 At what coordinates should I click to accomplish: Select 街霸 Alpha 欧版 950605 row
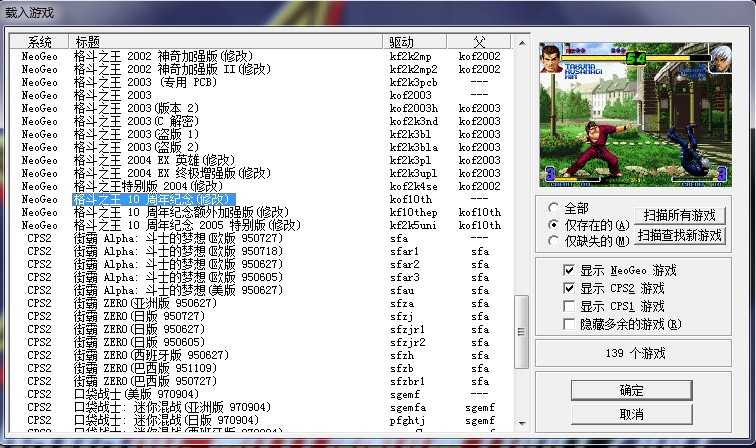260,278
